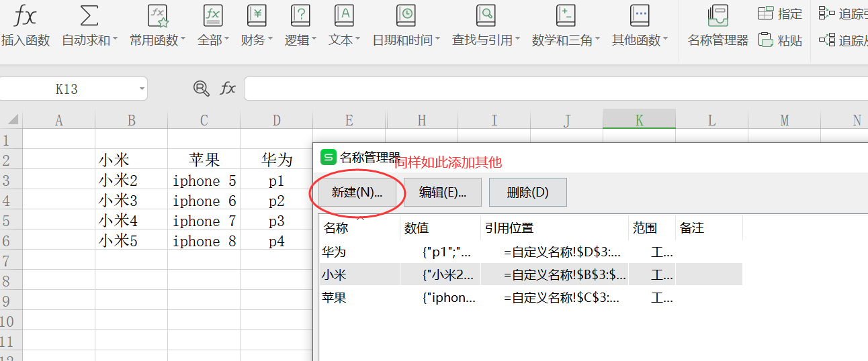
Task: Select column B header
Action: point(132,120)
